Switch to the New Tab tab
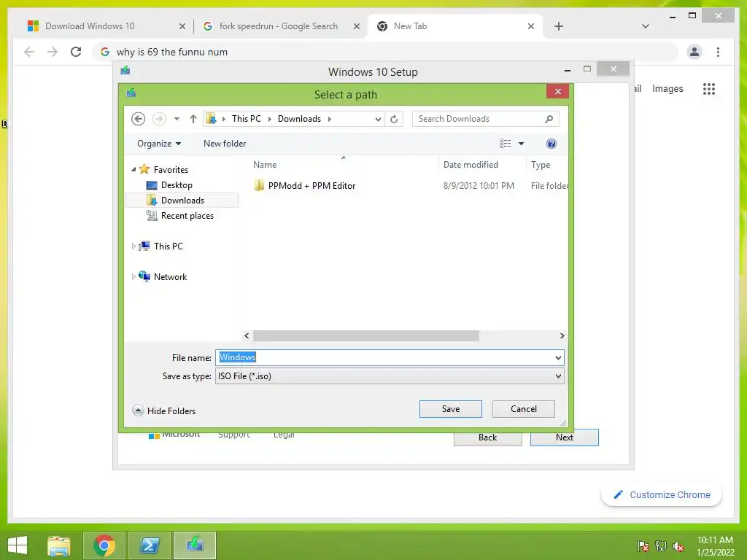The image size is (747, 560). click(410, 26)
